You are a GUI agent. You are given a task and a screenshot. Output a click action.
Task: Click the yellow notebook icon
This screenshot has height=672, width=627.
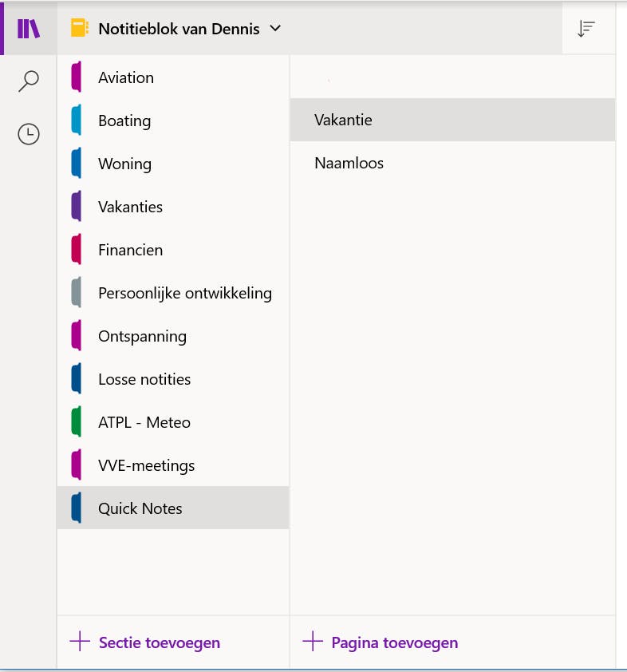click(x=79, y=29)
